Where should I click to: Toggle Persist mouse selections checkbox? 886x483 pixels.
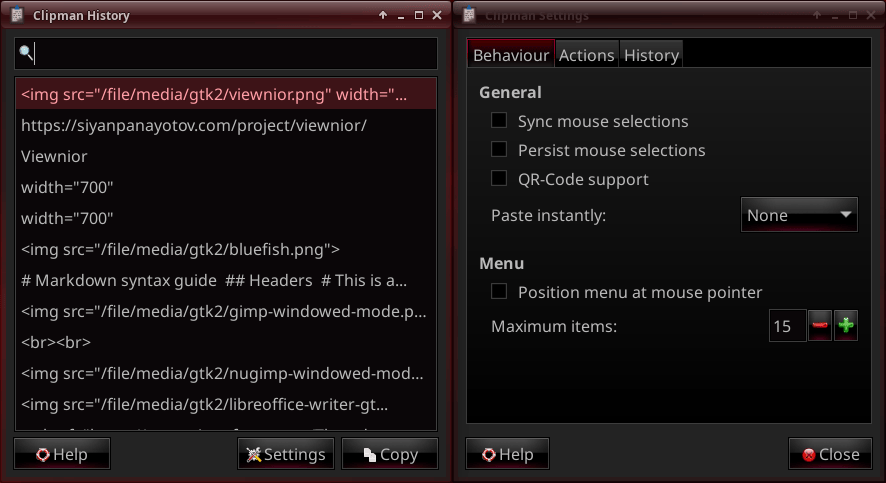tap(499, 150)
